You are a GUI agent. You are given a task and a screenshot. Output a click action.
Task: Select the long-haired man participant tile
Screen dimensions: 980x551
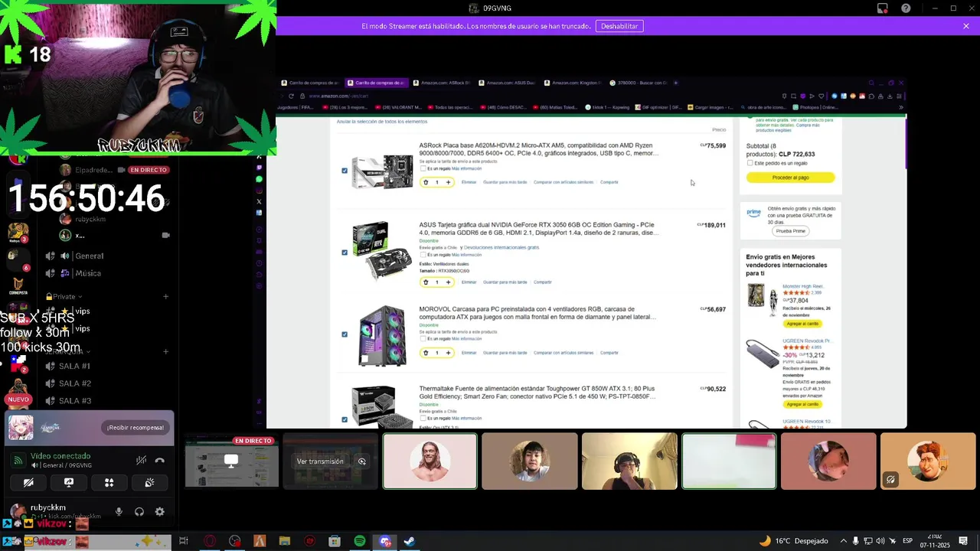tap(430, 461)
